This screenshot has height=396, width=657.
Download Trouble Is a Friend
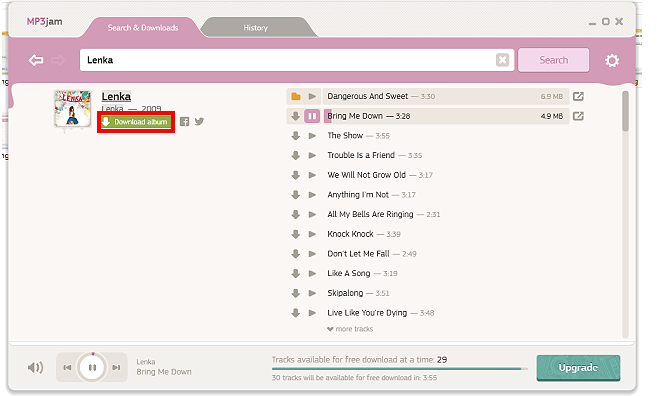[x=296, y=155]
